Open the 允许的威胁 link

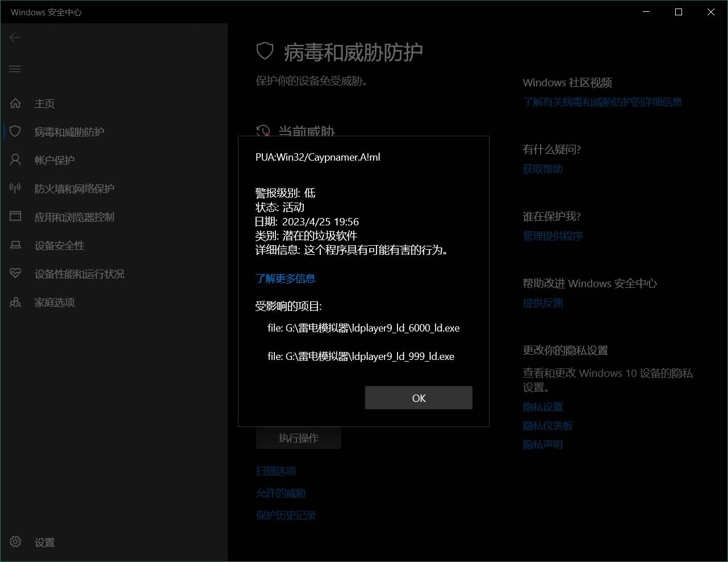(x=281, y=493)
